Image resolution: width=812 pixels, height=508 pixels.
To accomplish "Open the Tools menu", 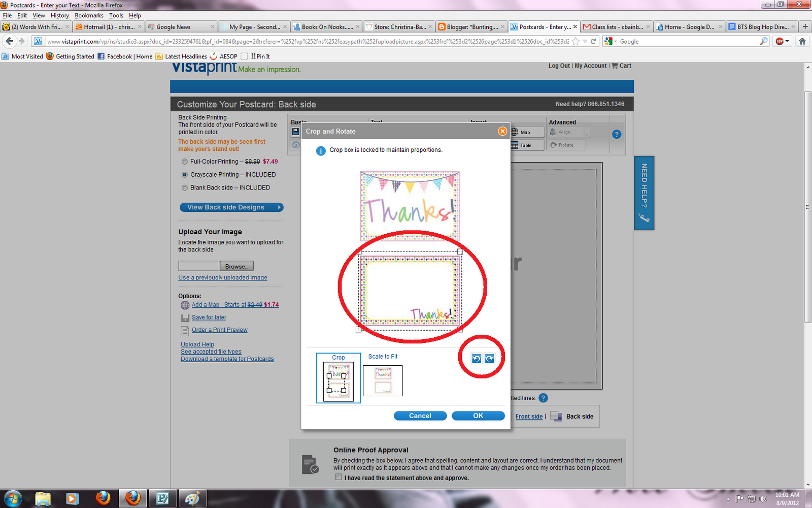I will pos(116,16).
